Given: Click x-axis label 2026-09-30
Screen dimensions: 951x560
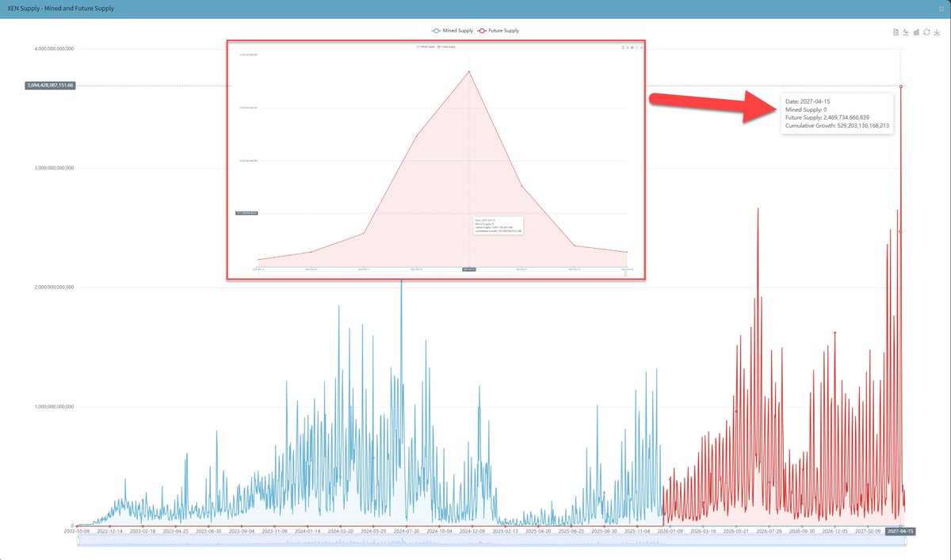Looking at the screenshot, I should click(802, 531).
